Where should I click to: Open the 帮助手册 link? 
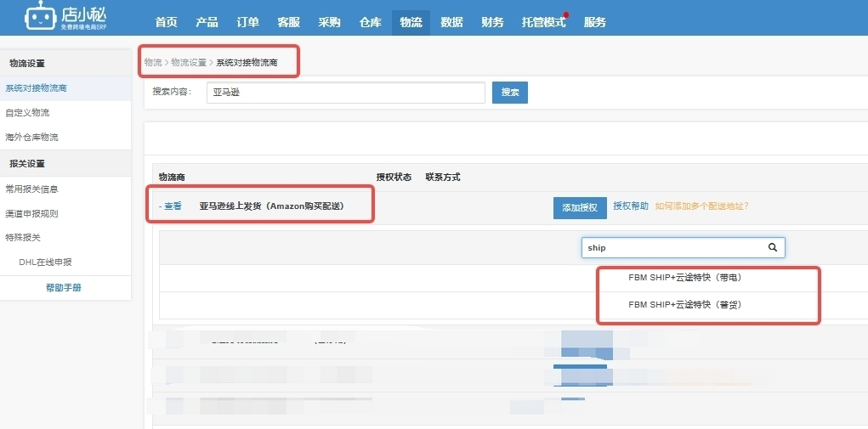click(63, 287)
